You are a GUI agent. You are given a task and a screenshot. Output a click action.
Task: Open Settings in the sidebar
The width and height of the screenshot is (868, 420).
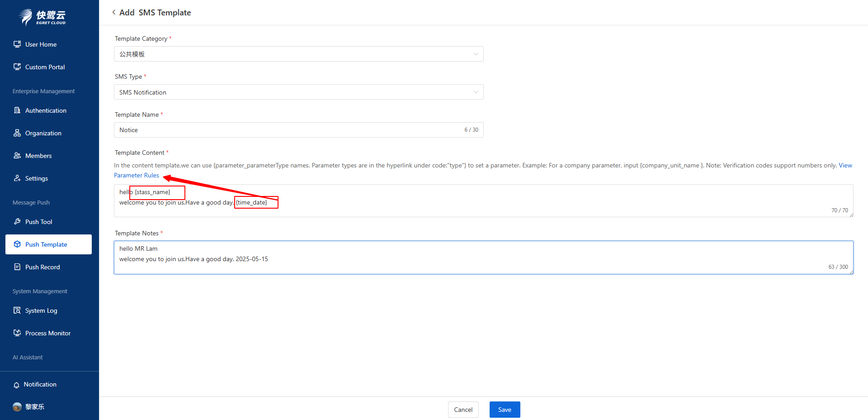36,178
